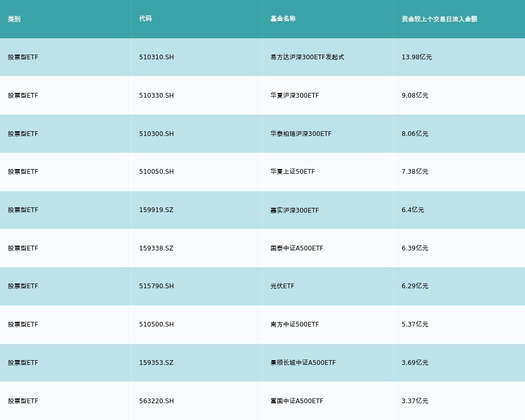Click 股票型ETF in the 515790.SH row
525x420 pixels.
coord(23,286)
